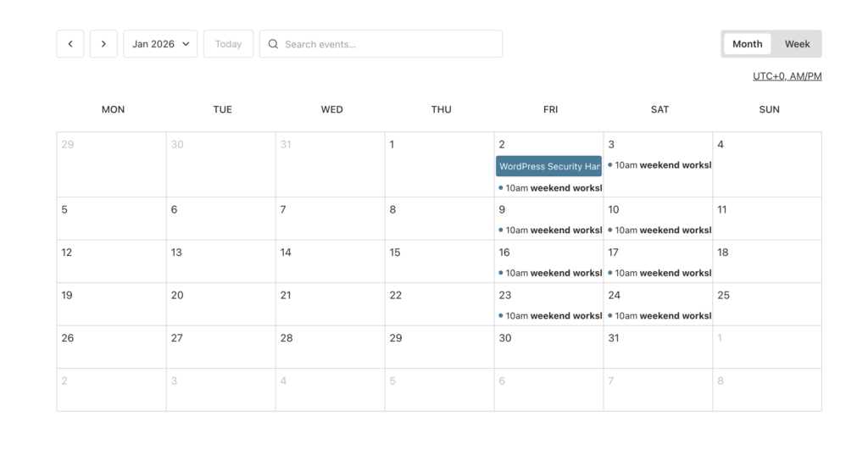868x461 pixels.
Task: Open WordPress Security event on January 2
Action: [x=549, y=166]
